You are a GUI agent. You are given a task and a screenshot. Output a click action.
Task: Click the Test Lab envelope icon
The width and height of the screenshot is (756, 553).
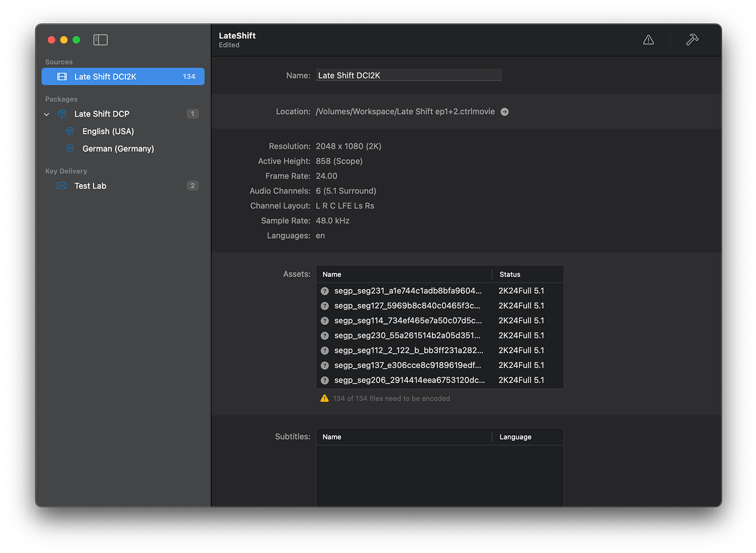[x=62, y=186]
